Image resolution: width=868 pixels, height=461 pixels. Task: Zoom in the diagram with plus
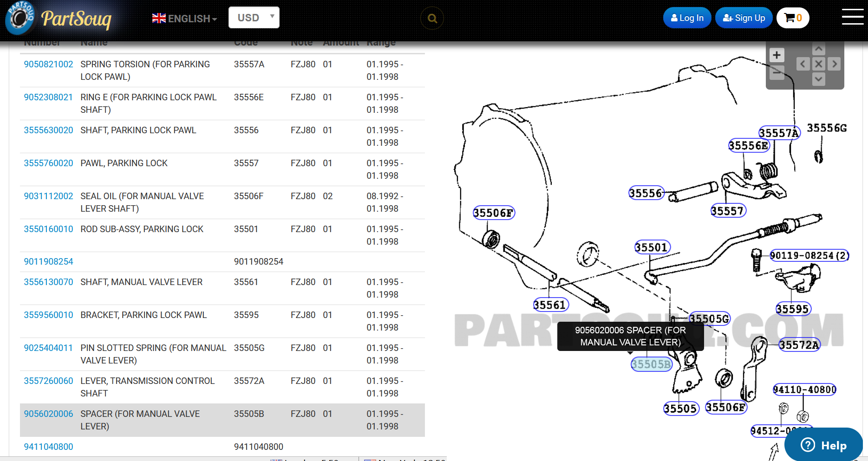click(x=777, y=55)
